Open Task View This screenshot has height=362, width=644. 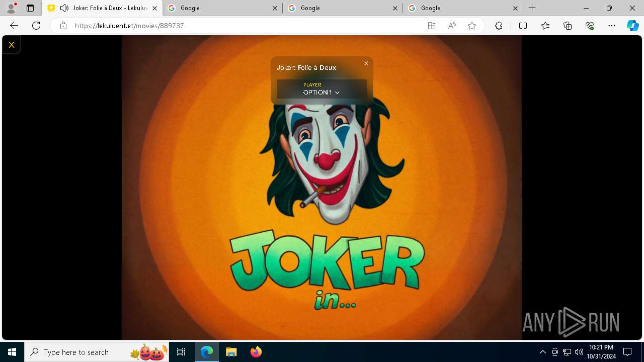181,352
